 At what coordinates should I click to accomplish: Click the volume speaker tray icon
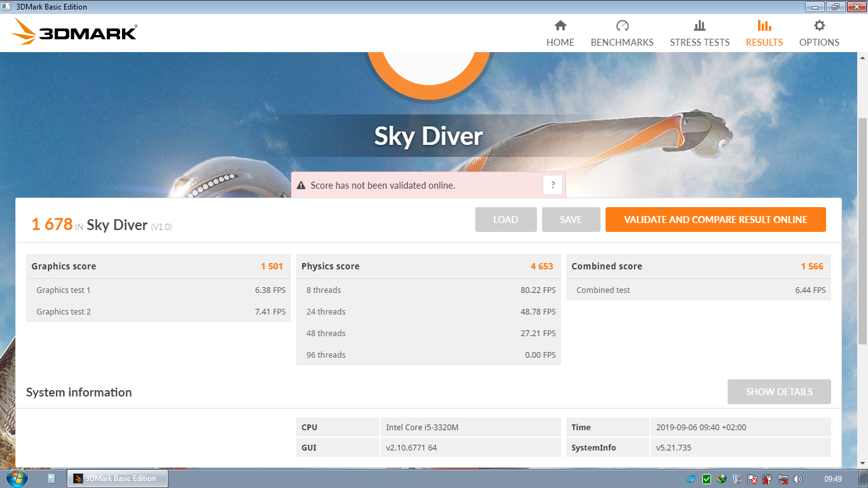pos(798,479)
